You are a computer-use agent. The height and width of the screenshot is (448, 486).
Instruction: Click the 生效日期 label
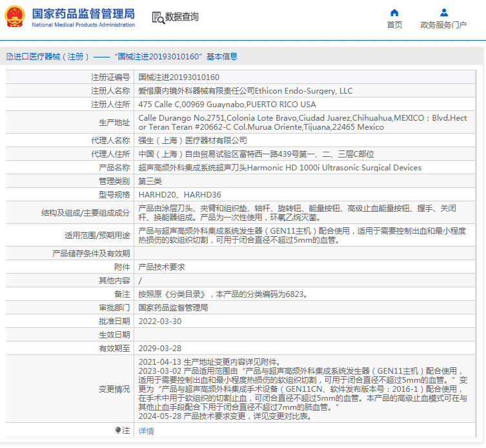[x=114, y=335]
